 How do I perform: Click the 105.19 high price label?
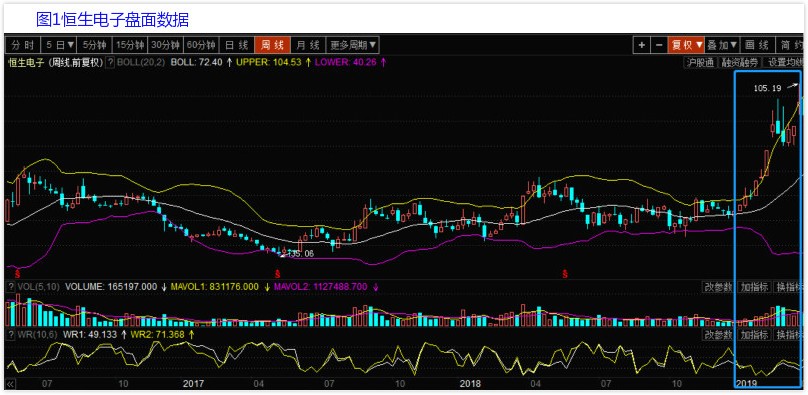(767, 89)
